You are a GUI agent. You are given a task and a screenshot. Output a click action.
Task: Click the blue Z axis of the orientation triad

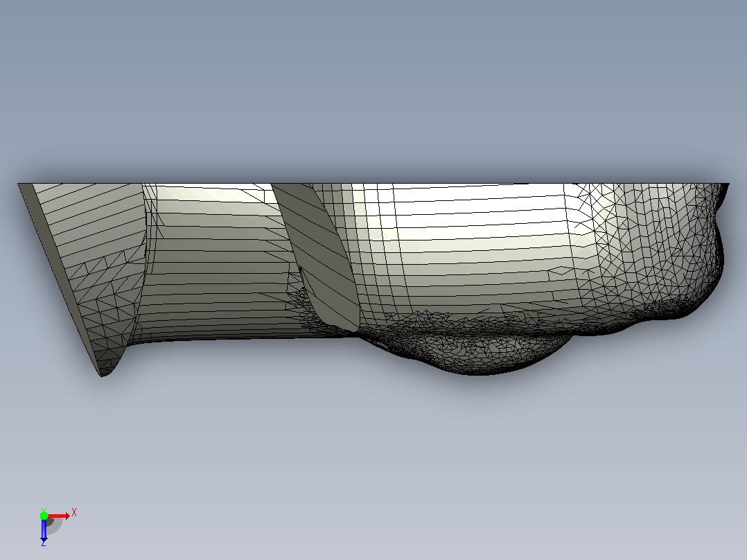point(44,530)
